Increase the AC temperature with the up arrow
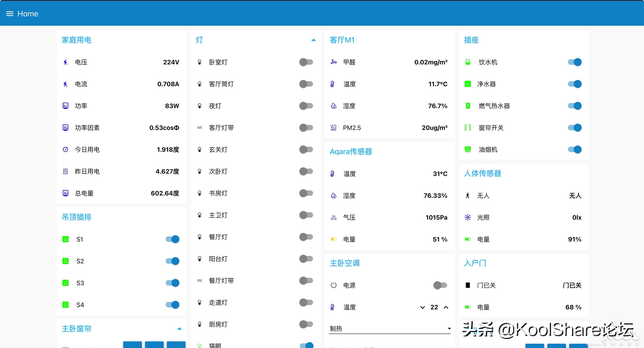Viewport: 644px width, 348px height. pos(446,307)
